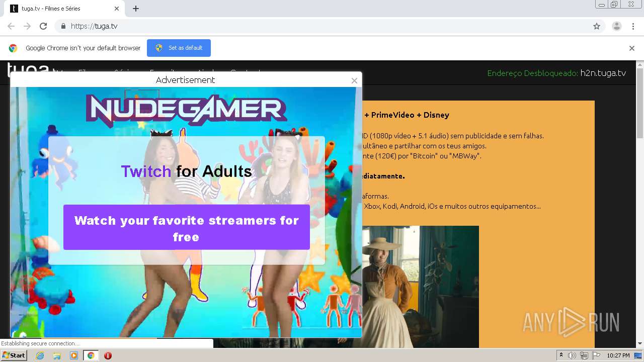
Task: Open a new tab with plus button
Action: 136,9
